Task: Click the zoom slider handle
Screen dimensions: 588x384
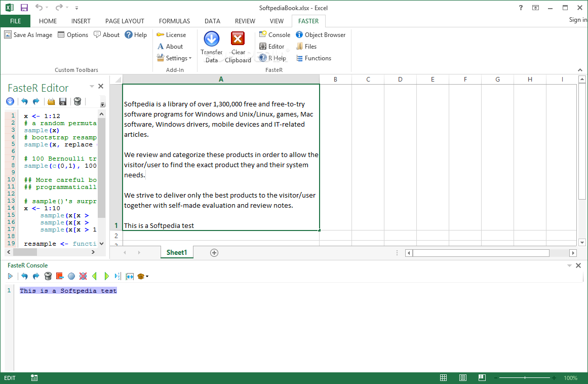Action: (525, 377)
